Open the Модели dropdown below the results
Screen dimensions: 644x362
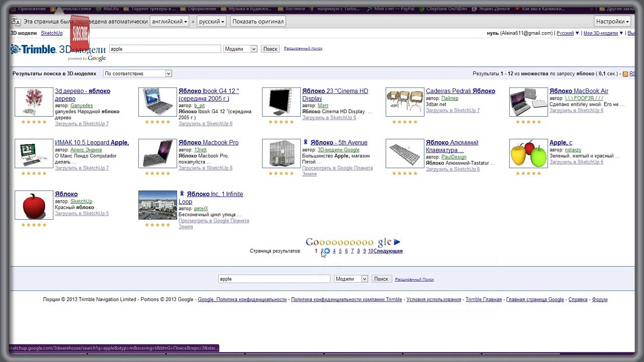point(351,279)
